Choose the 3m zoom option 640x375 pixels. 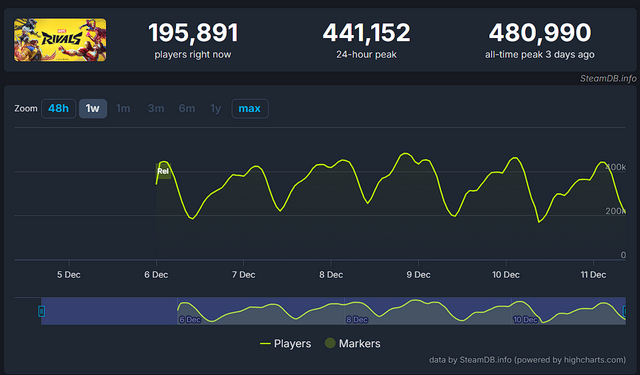(156, 109)
